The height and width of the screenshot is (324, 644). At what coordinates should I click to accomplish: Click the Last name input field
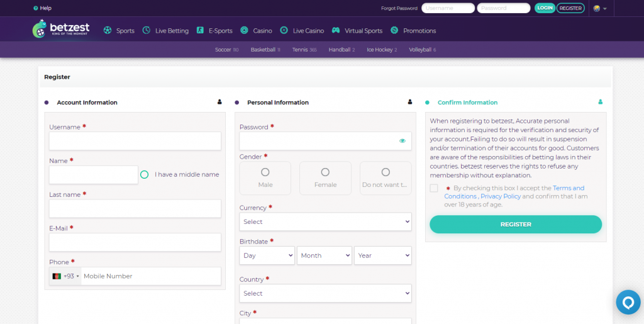pos(135,209)
